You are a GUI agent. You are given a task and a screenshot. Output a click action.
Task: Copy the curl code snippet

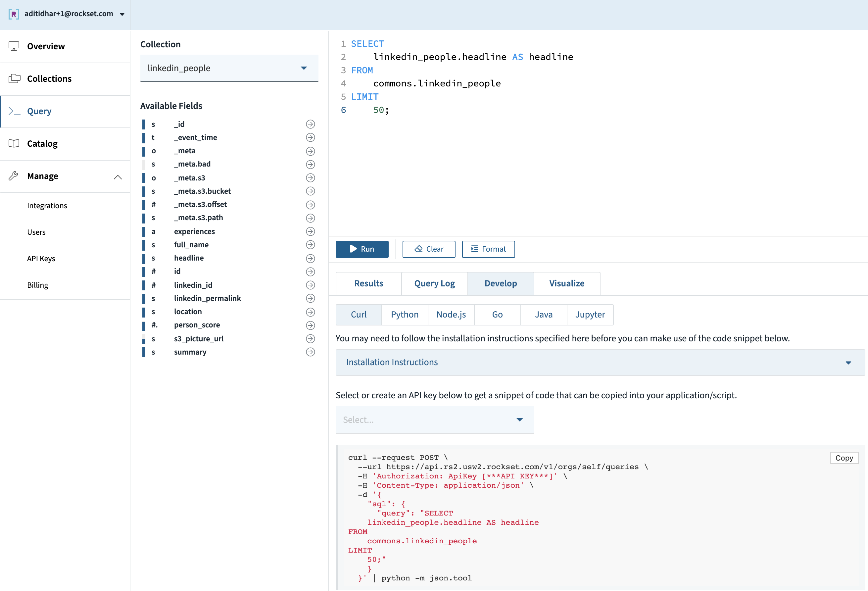tap(844, 458)
